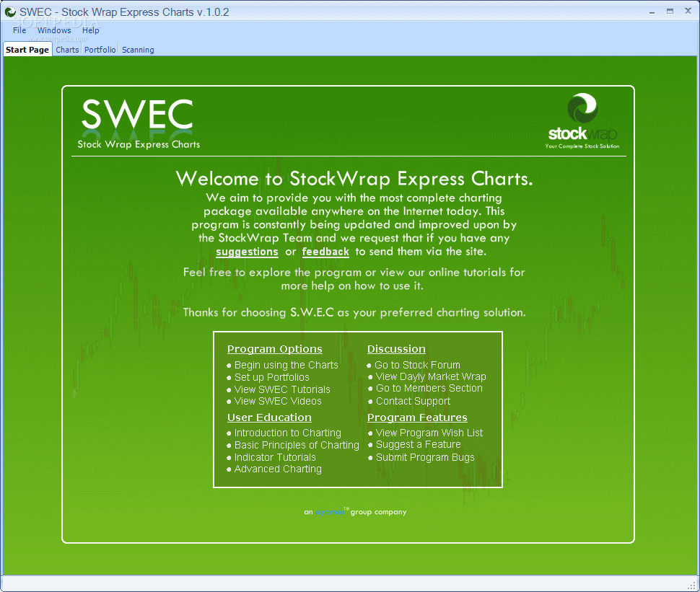Screen dimensions: 700x592
Task: Open View SWEC Tutorials link
Action: (x=282, y=389)
